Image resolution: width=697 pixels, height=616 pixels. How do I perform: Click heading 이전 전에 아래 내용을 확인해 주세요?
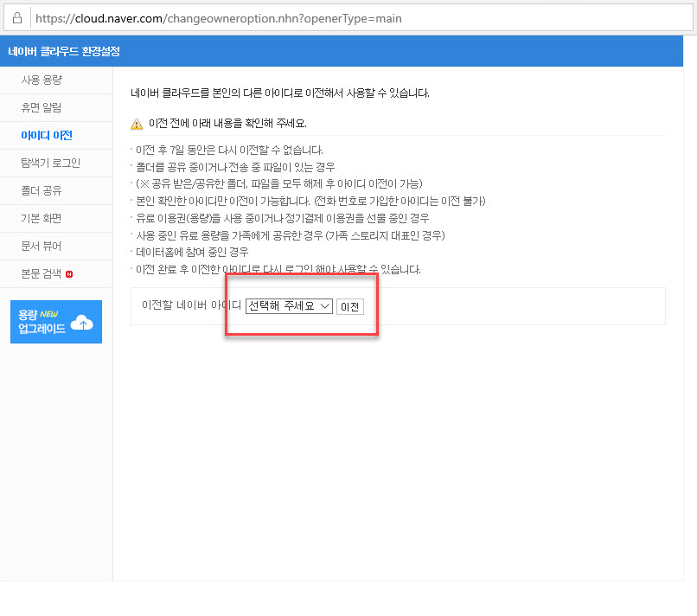pos(227,123)
